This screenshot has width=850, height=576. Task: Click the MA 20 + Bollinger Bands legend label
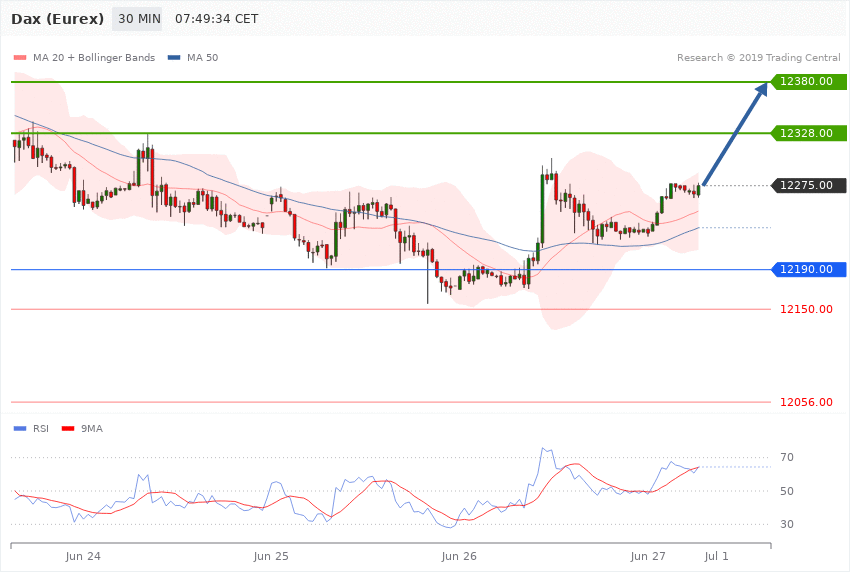[x=94, y=57]
